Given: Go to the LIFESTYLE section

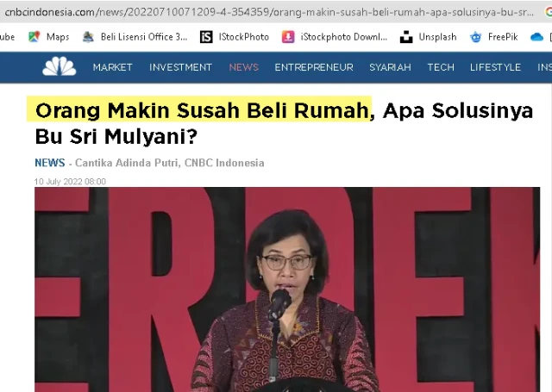Looking at the screenshot, I should [x=495, y=67].
